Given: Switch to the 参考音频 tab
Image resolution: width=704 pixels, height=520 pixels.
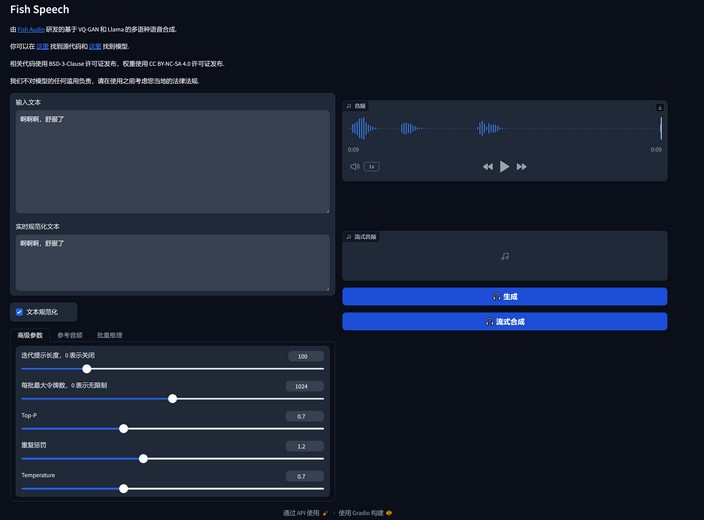Looking at the screenshot, I should click(70, 335).
